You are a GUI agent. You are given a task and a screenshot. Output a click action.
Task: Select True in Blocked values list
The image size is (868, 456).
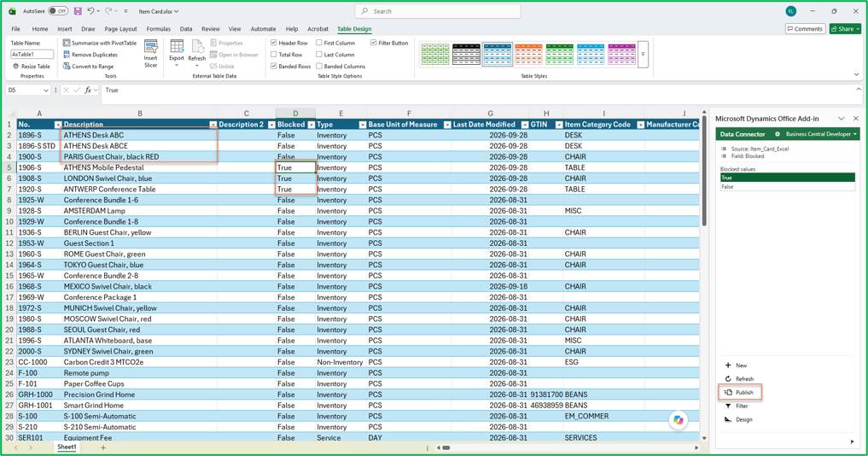pyautogui.click(x=787, y=178)
